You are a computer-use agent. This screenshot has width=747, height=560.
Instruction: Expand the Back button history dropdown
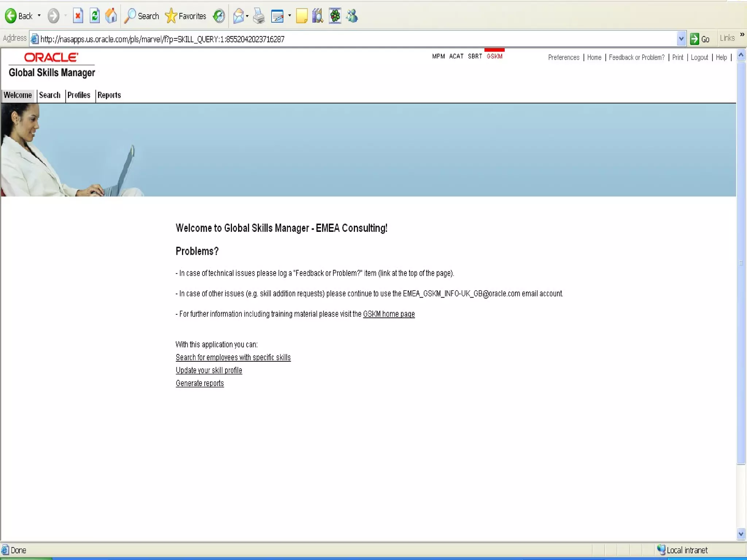tap(39, 16)
